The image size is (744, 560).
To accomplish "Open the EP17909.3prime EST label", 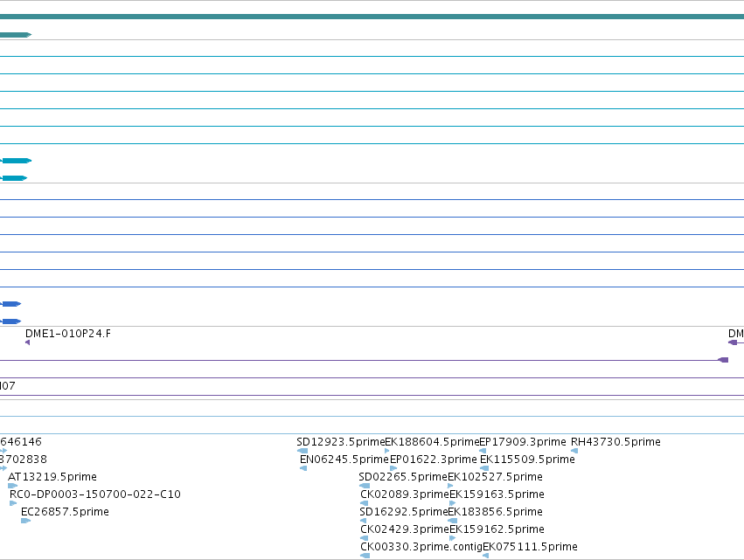I will coord(523,442).
